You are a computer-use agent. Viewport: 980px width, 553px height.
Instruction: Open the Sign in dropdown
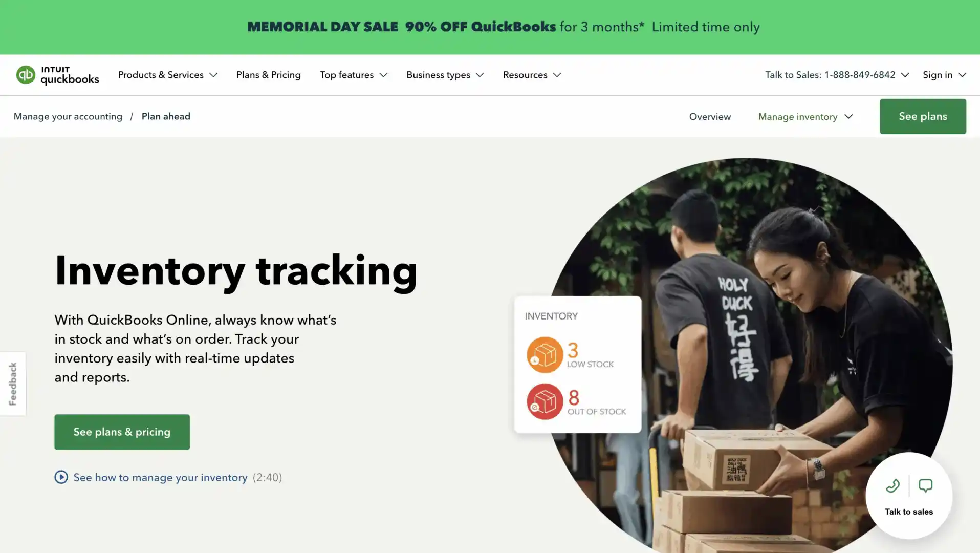point(944,75)
